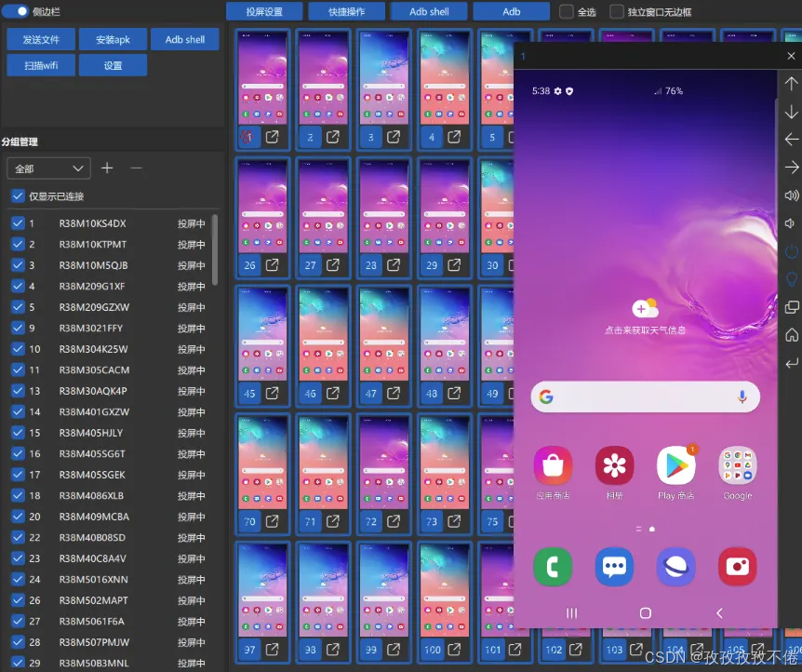
Task: Click the number label 72 button
Action: (x=371, y=521)
